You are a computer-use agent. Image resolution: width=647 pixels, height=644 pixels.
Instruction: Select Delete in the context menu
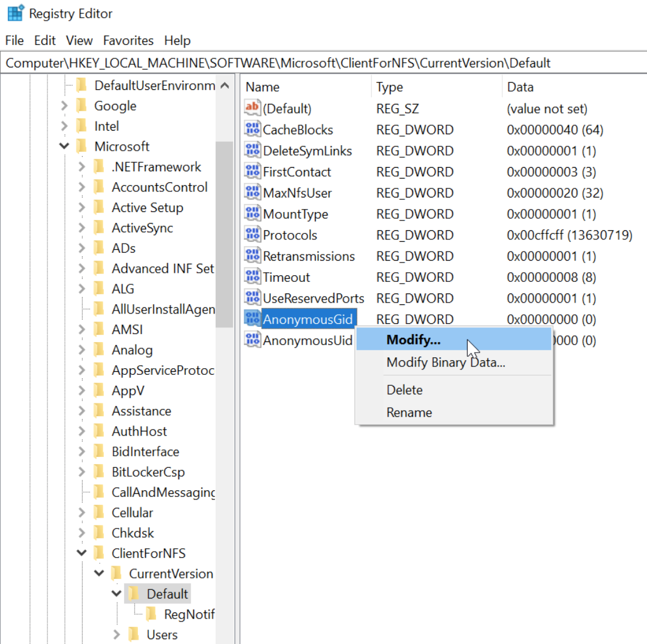tap(405, 390)
